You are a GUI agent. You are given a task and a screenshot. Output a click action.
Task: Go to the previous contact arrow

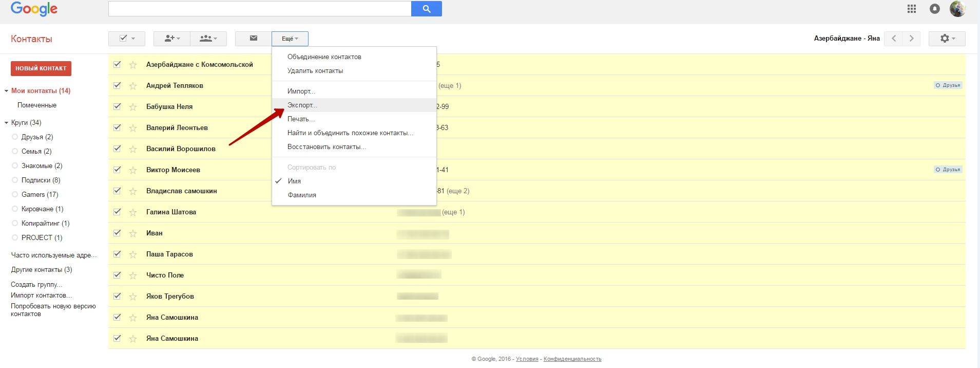coord(894,39)
